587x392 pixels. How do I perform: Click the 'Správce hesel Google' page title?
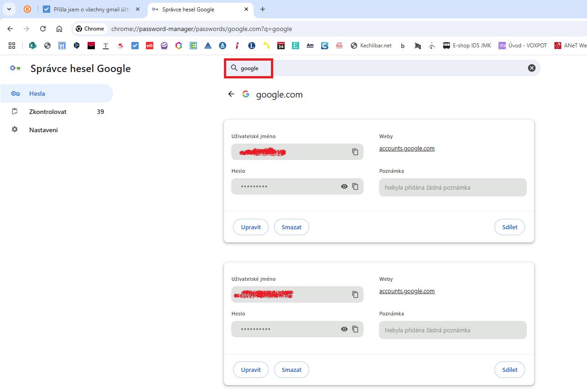(x=81, y=69)
